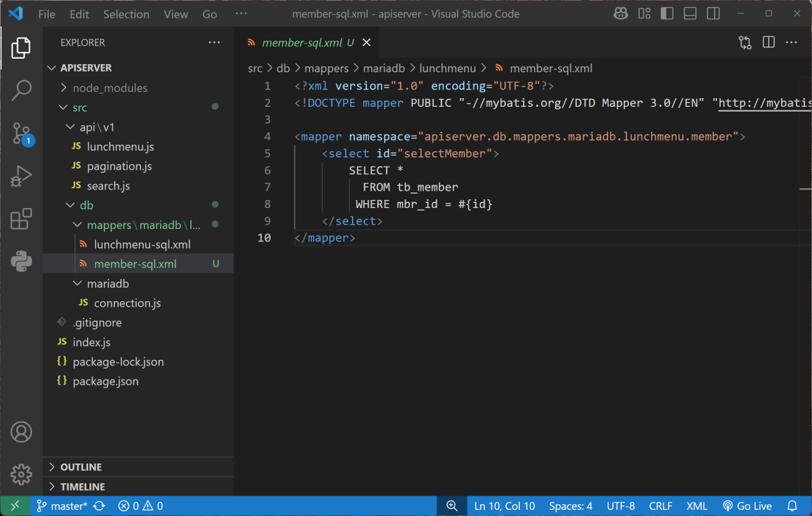Screen dimensions: 812x516
Task: Open the Manage gear icon
Action: click(21, 475)
